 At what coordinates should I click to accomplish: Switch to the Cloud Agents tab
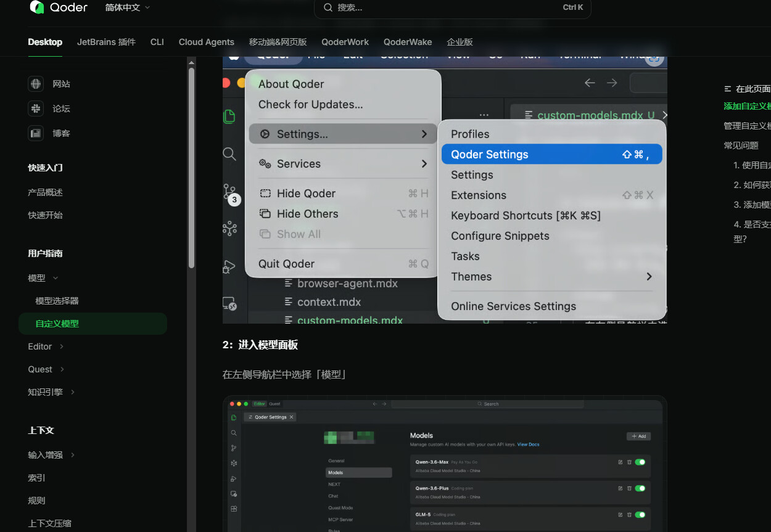click(207, 42)
